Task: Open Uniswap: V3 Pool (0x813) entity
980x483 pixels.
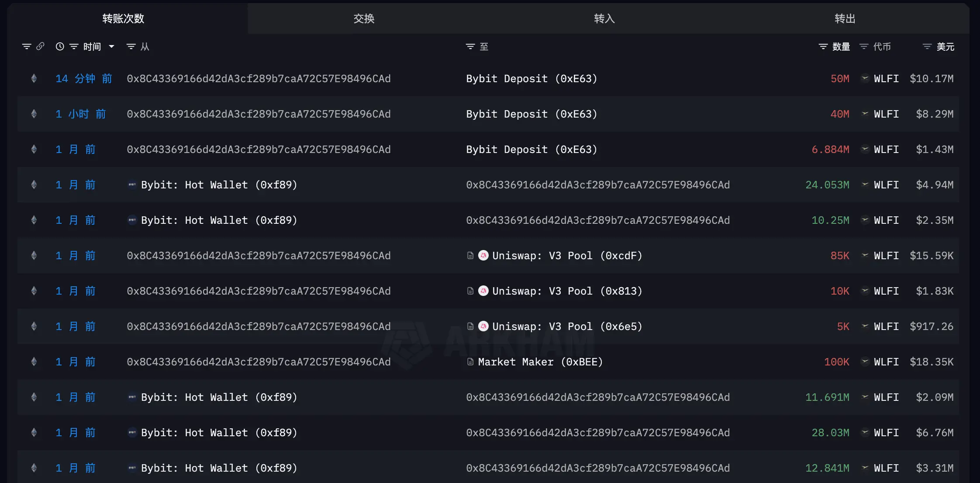Action: (x=567, y=291)
